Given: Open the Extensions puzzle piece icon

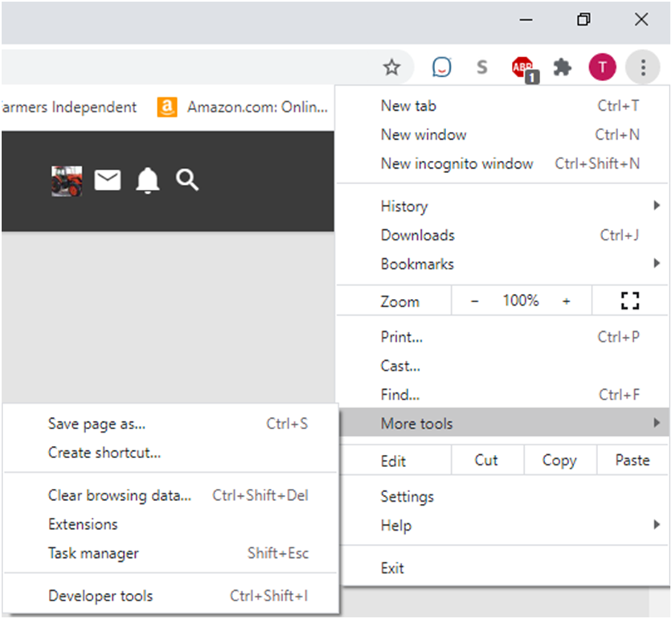Looking at the screenshot, I should pos(563,68).
